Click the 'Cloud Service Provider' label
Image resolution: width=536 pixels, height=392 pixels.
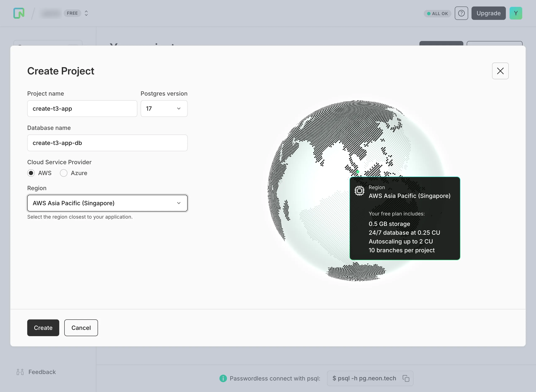(x=59, y=162)
